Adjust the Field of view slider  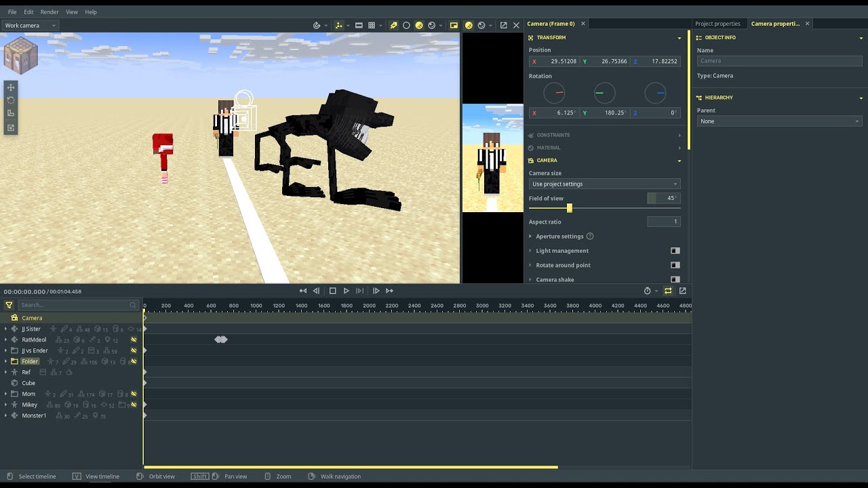coord(569,208)
